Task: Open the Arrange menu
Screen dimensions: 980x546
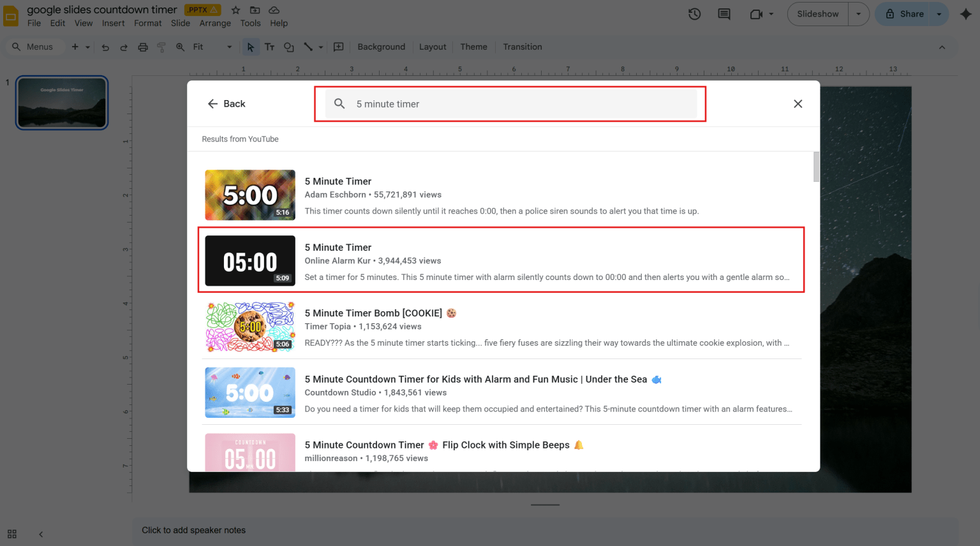Action: click(214, 23)
